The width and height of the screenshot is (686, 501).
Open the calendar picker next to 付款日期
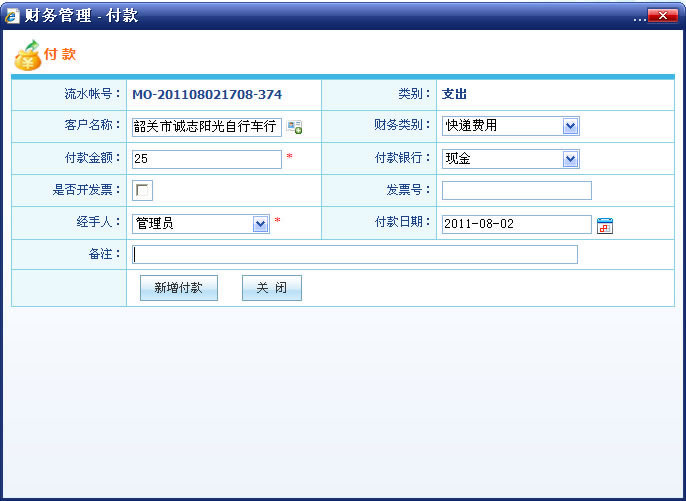[604, 225]
